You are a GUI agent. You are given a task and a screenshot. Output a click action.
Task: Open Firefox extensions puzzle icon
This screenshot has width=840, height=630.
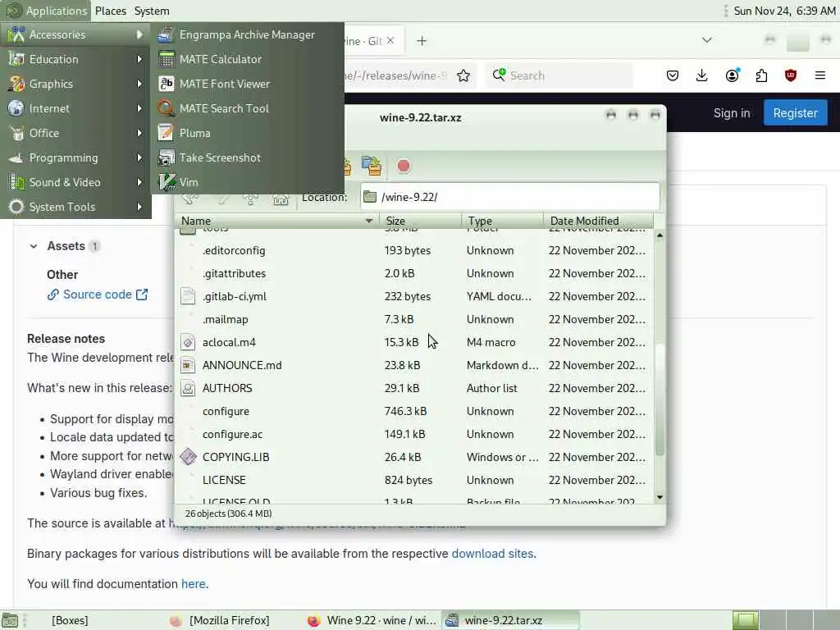[761, 75]
